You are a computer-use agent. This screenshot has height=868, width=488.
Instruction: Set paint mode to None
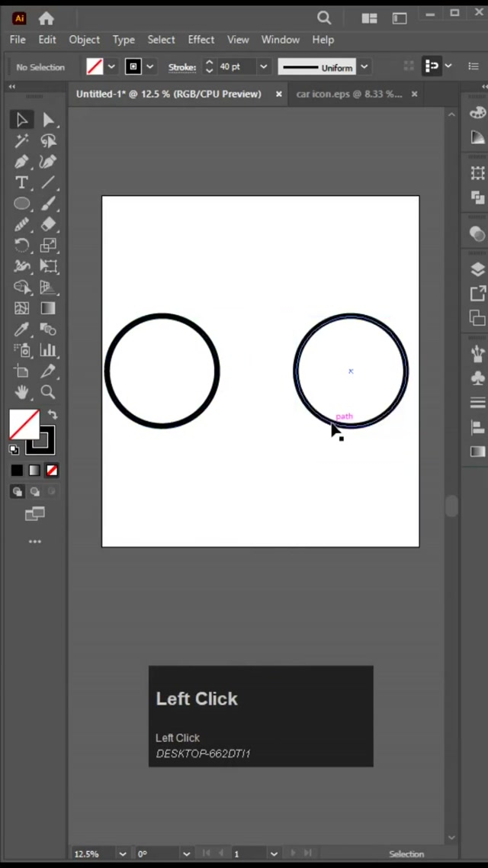coord(52,471)
